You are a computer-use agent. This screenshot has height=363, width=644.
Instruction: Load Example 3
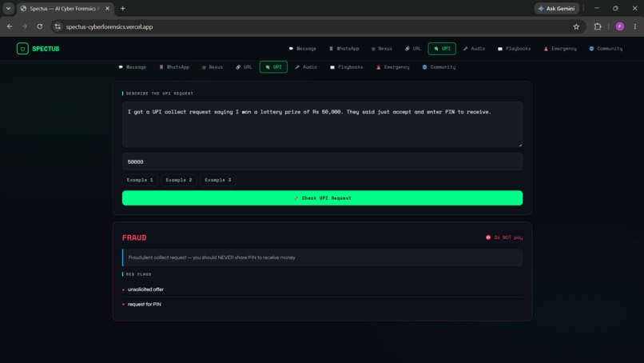(217, 180)
